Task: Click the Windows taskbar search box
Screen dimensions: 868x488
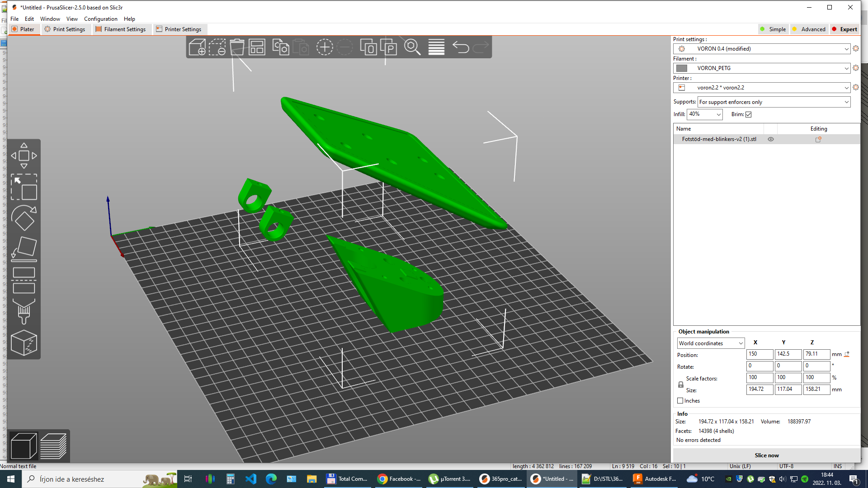Action: [99, 479]
